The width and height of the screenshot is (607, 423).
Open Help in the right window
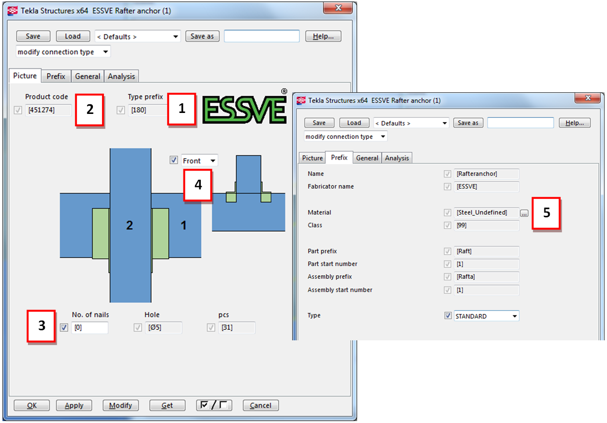(x=574, y=123)
